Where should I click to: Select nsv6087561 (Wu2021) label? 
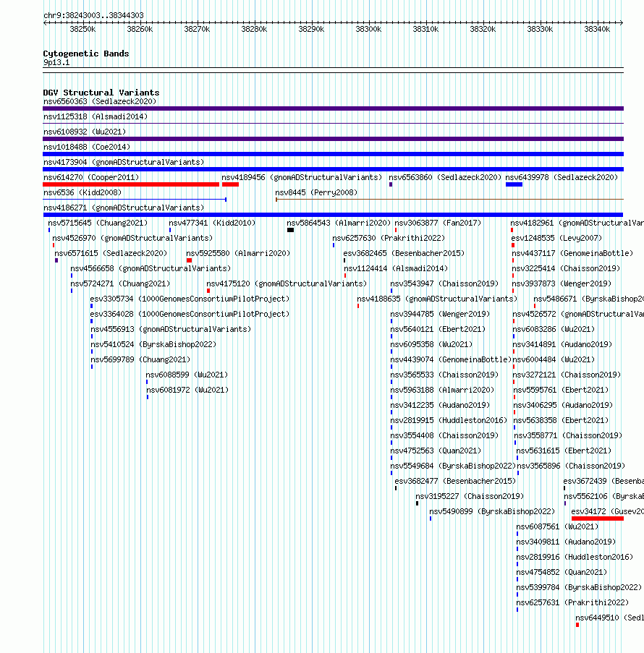click(x=557, y=527)
